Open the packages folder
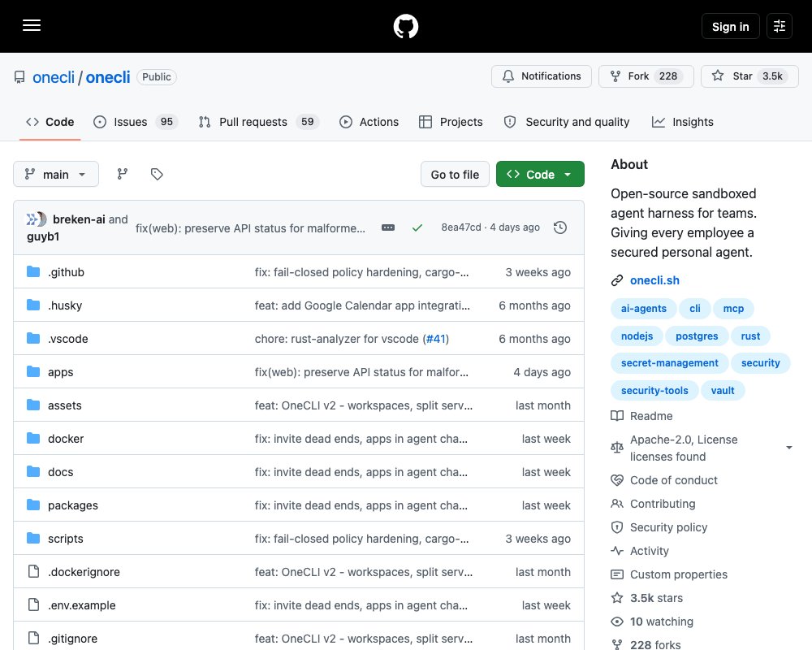 pyautogui.click(x=73, y=505)
